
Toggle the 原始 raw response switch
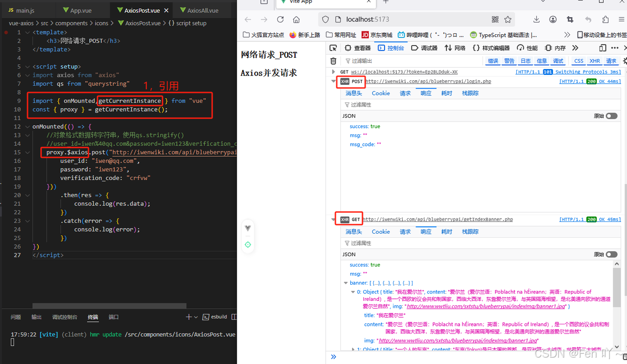tap(612, 116)
